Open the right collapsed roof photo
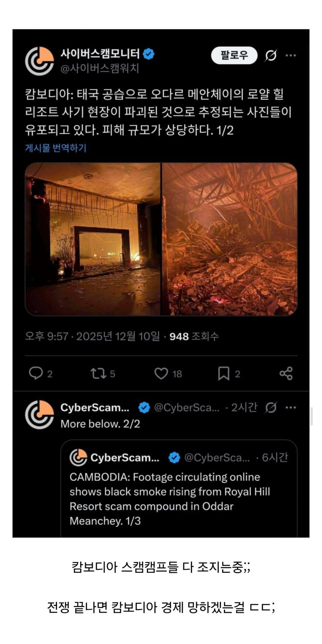The height and width of the screenshot is (644, 322). coord(230,239)
